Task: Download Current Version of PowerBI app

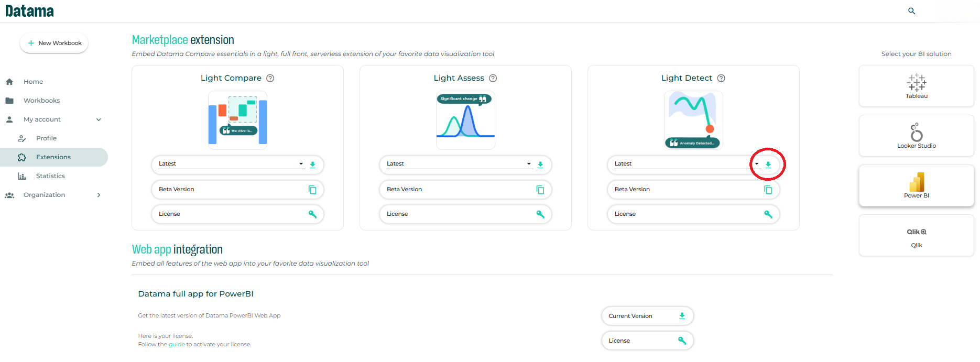Action: click(682, 316)
